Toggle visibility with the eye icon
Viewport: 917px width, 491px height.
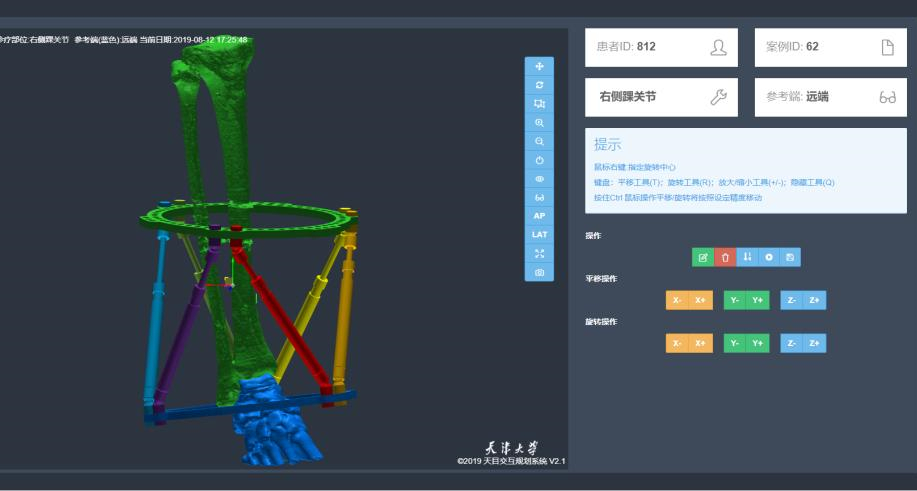(539, 179)
